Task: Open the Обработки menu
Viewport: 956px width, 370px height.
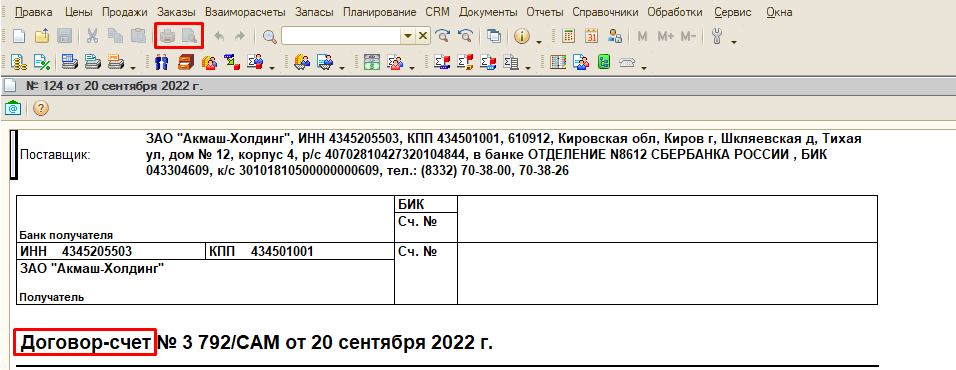Action: (675, 12)
